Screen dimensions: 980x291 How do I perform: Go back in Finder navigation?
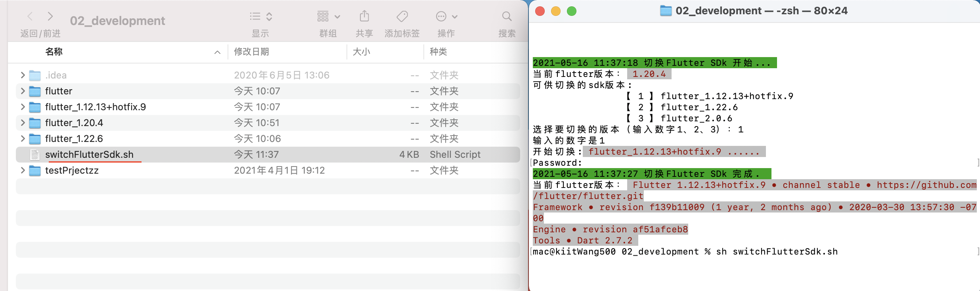(30, 16)
